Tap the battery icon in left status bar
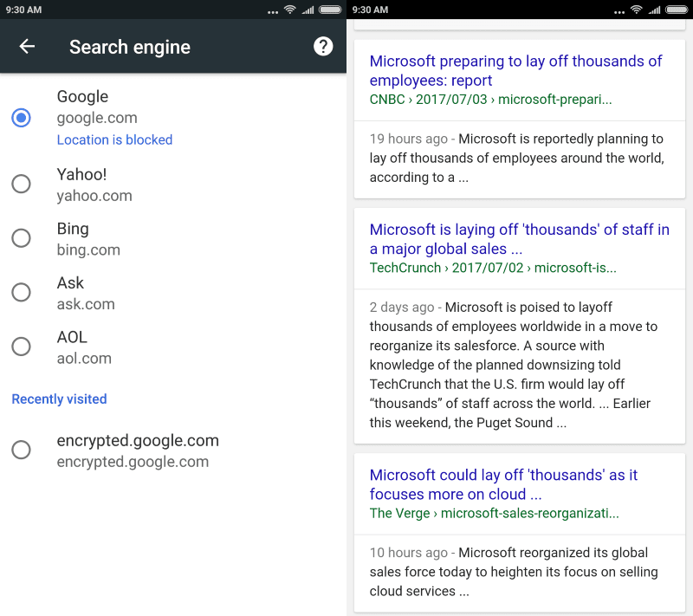The image size is (693, 616). (330, 10)
